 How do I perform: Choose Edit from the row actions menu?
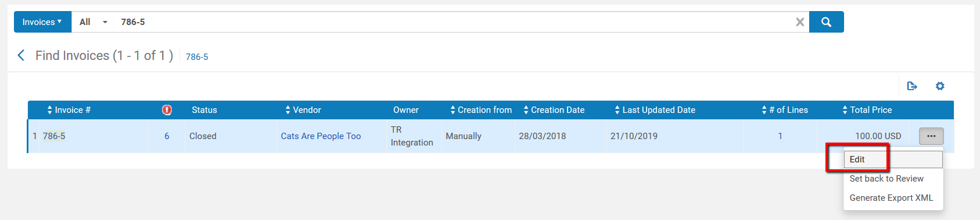[x=893, y=159]
